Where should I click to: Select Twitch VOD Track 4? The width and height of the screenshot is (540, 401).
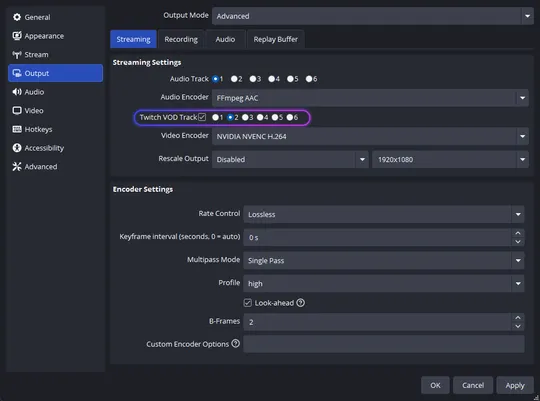tap(260, 117)
